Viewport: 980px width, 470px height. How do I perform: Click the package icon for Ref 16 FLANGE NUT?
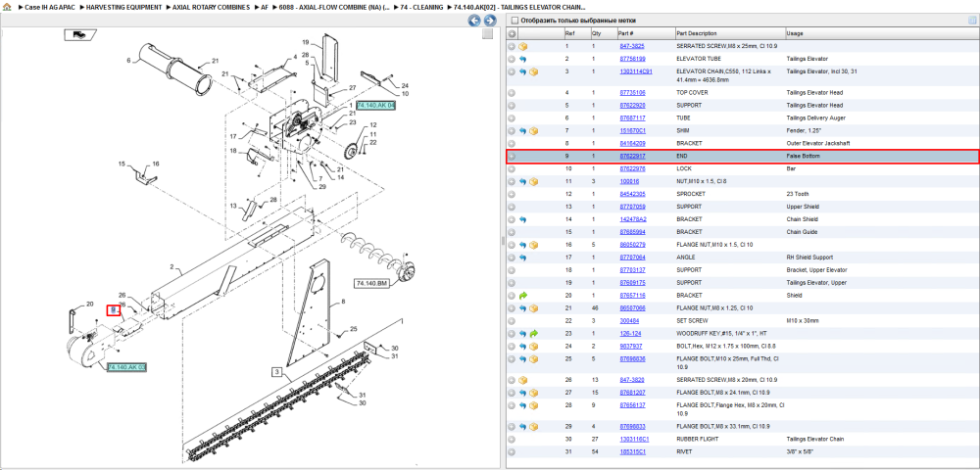click(533, 245)
